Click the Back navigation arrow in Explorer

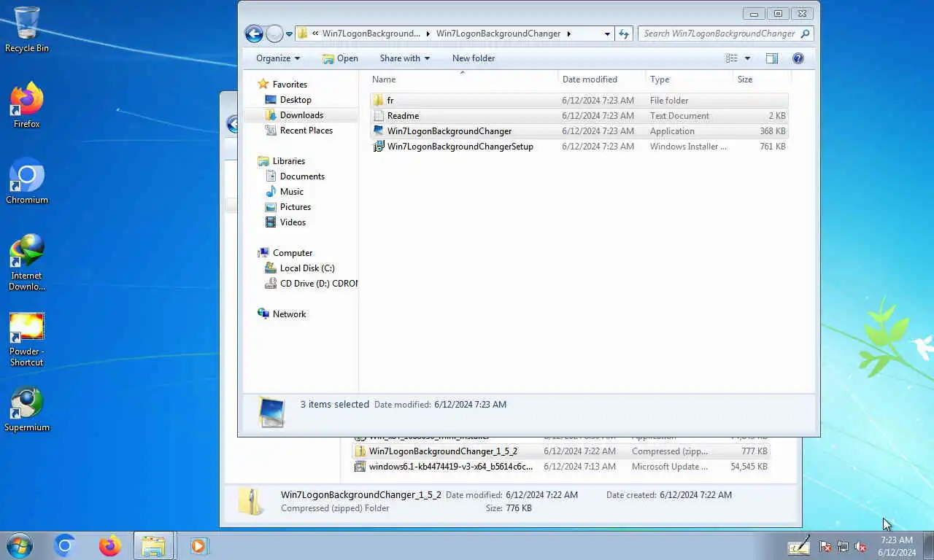[x=254, y=34]
